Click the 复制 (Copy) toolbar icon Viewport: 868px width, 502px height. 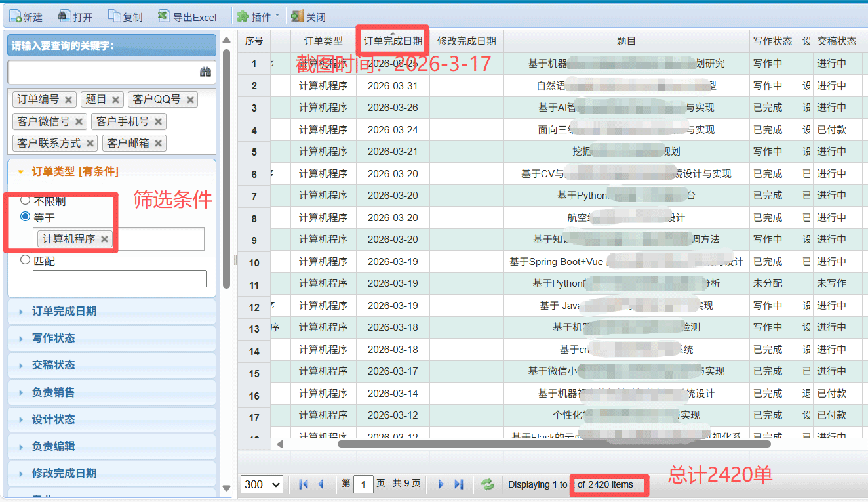[114, 16]
